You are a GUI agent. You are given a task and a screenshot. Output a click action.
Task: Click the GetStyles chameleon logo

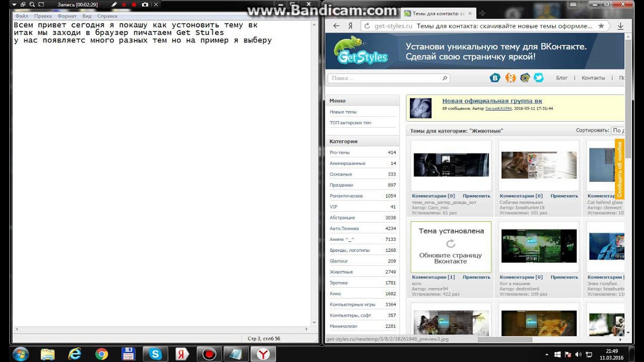tap(361, 50)
